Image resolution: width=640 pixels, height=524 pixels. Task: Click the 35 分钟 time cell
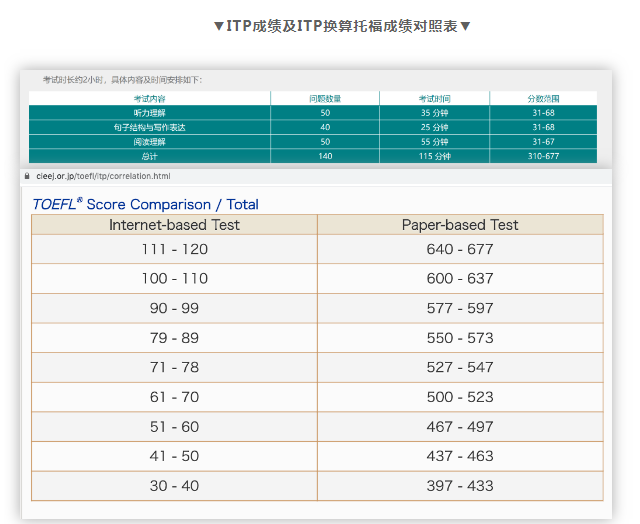[434, 113]
